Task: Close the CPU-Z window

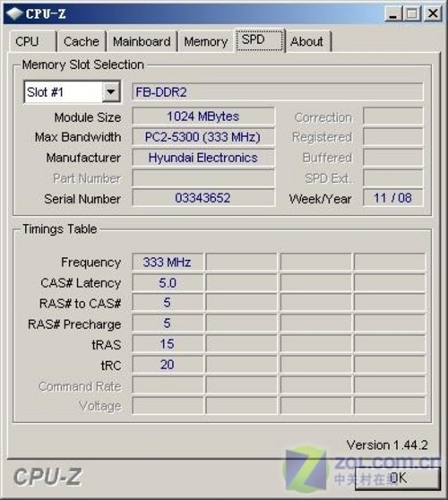Action: [433, 14]
